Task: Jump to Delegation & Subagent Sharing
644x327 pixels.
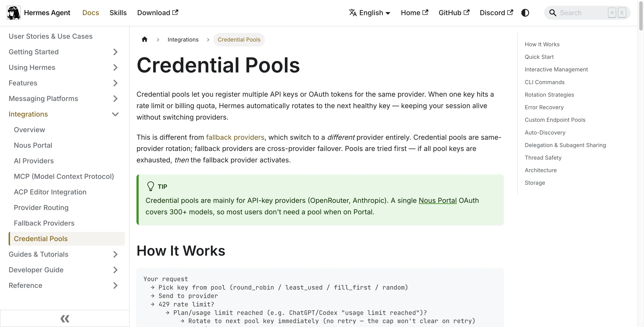Action: click(565, 145)
